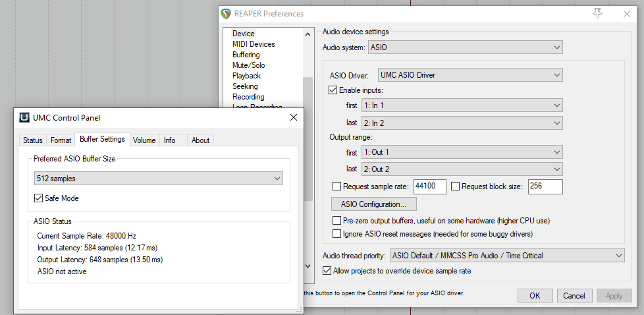Enable Ignore ASIO reset messages checkbox

336,234
